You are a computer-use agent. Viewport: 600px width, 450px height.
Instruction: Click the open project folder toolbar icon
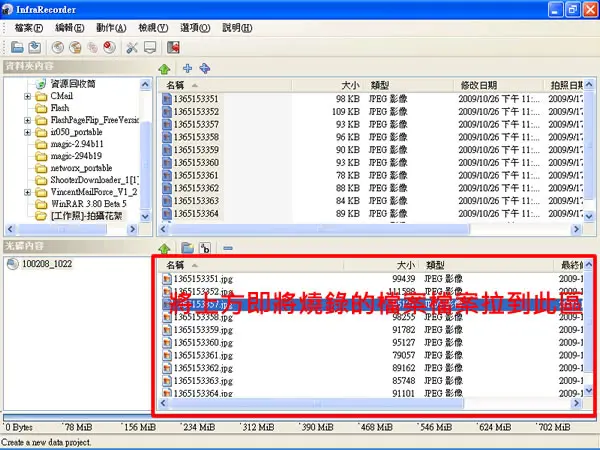pos(17,47)
